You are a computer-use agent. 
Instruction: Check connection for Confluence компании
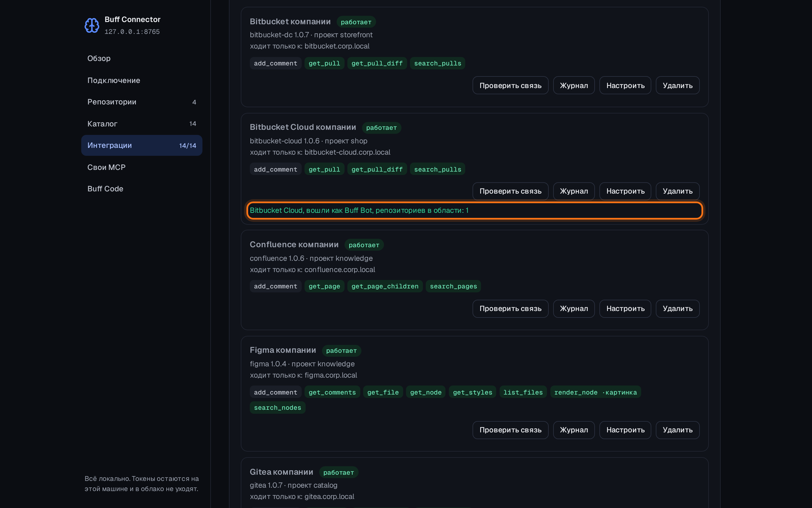tap(510, 308)
